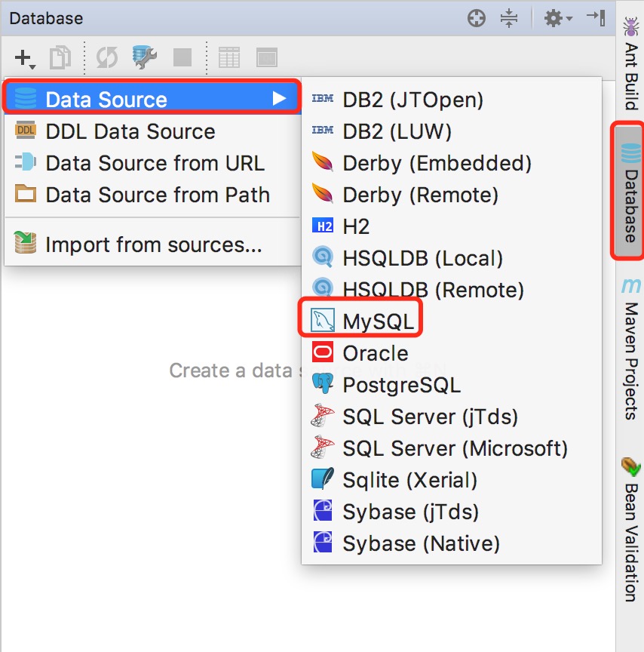Click the Scroll from Editor crosshair icon

pyautogui.click(x=476, y=18)
